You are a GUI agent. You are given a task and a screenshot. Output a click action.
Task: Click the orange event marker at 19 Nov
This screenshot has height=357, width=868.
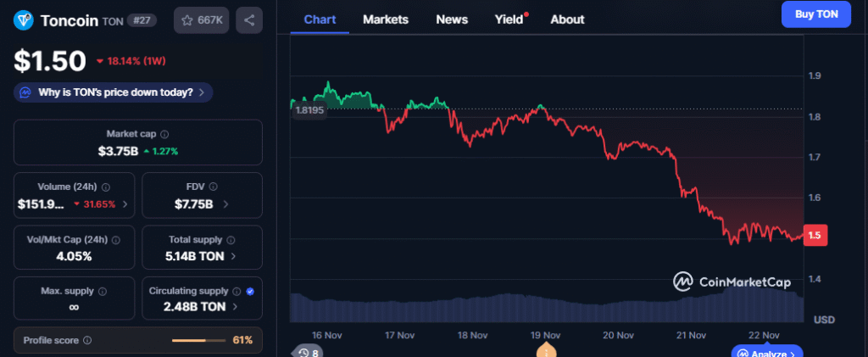(547, 351)
